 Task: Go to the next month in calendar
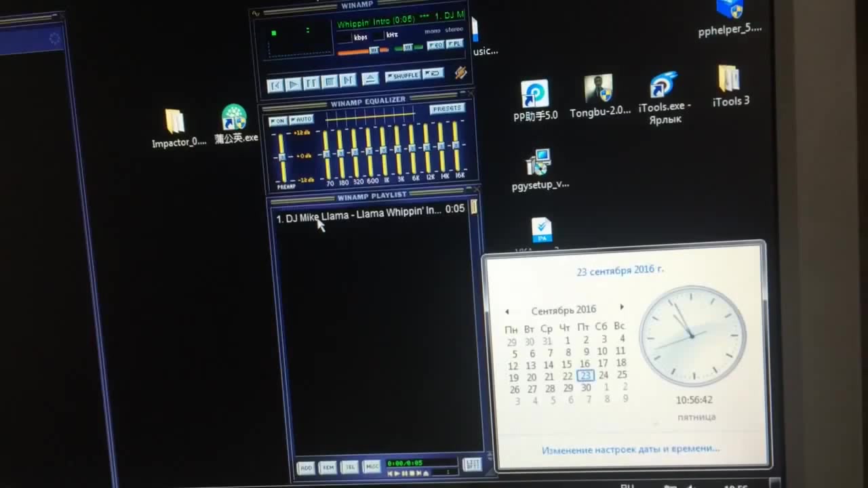tap(622, 307)
